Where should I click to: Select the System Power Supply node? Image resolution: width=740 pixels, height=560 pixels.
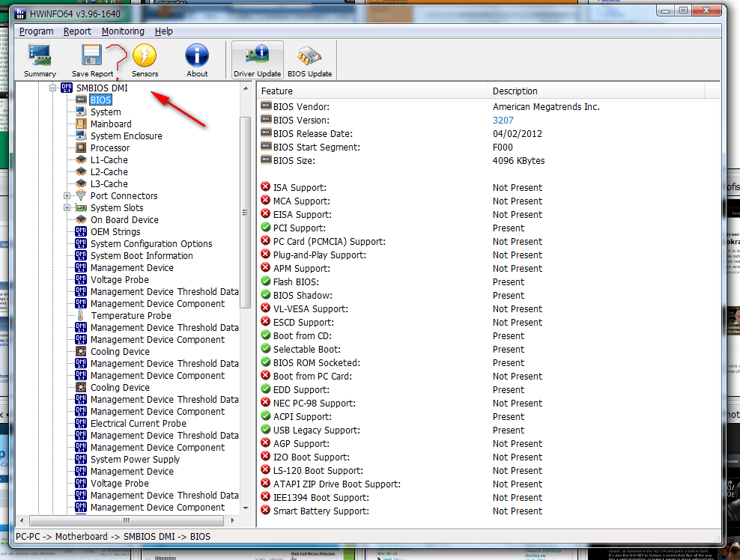point(135,460)
